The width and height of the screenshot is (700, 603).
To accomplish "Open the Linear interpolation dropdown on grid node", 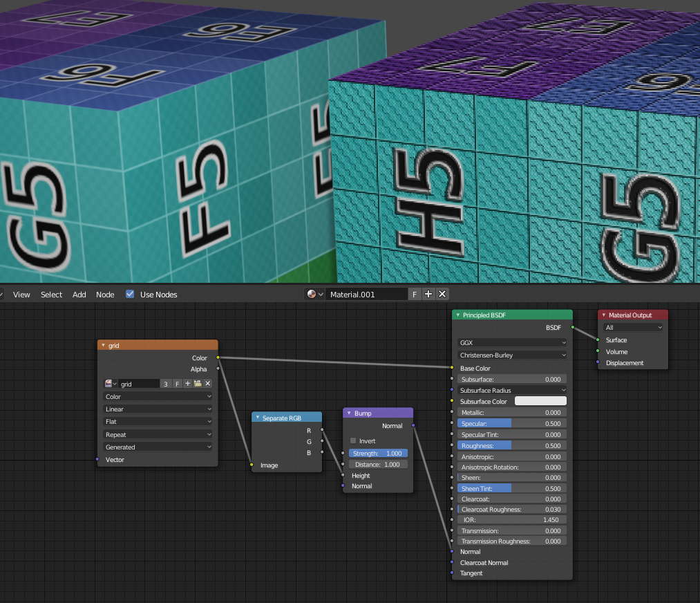I will tap(158, 409).
